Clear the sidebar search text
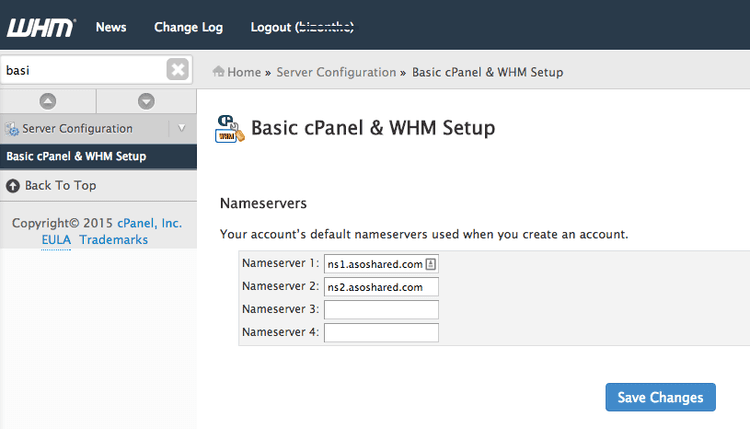 (x=178, y=70)
